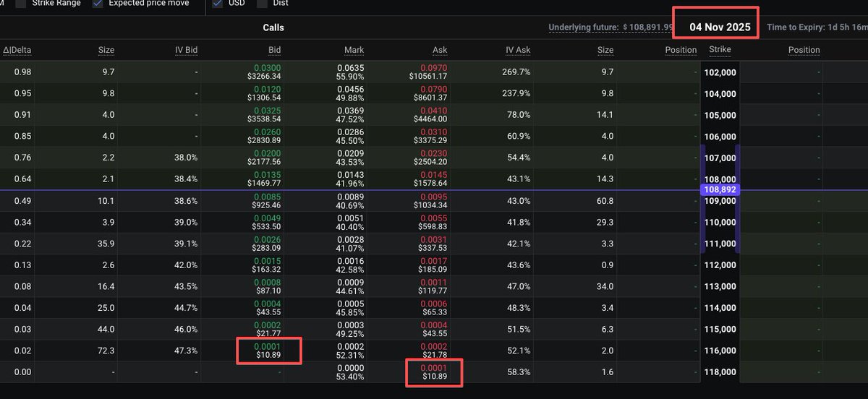
Task: Select the 115,000 strike row
Action: click(x=720, y=330)
